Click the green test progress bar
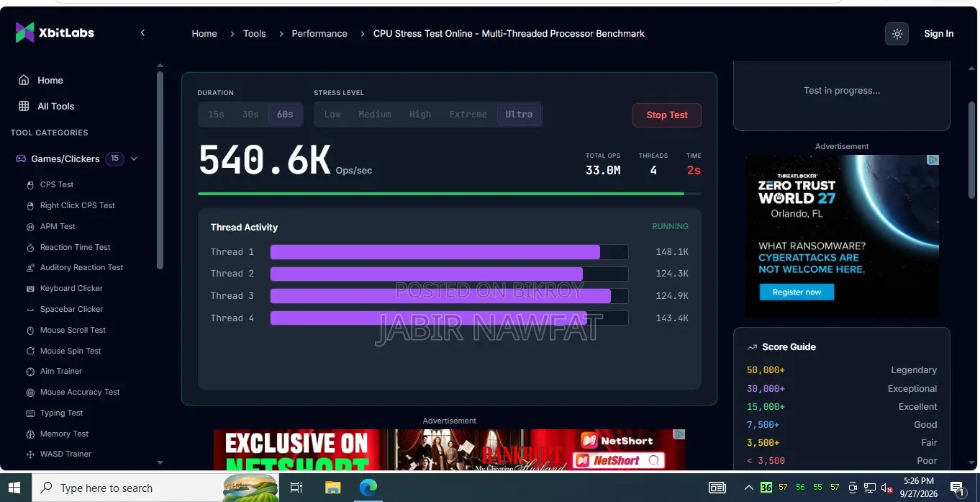 click(x=450, y=194)
